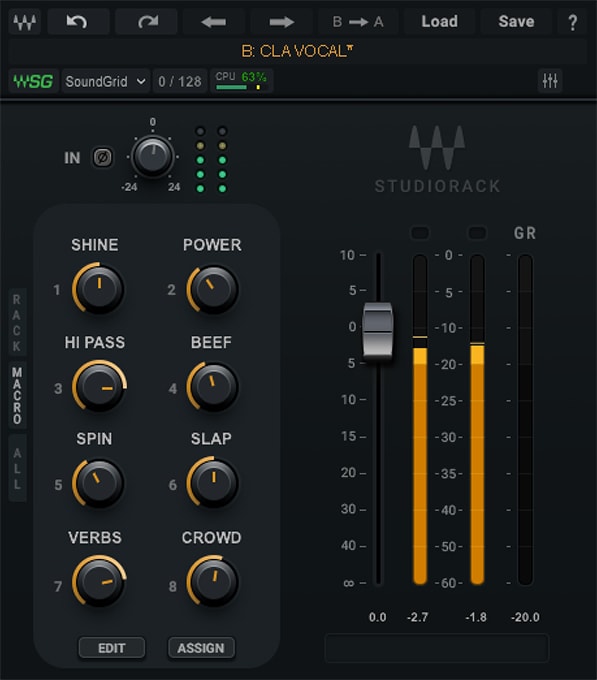The width and height of the screenshot is (597, 680).
Task: Click the fader value 0.0 readout
Action: coord(378,617)
